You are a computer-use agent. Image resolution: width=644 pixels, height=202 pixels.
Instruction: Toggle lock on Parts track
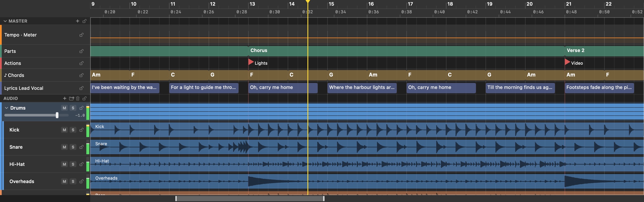(82, 51)
